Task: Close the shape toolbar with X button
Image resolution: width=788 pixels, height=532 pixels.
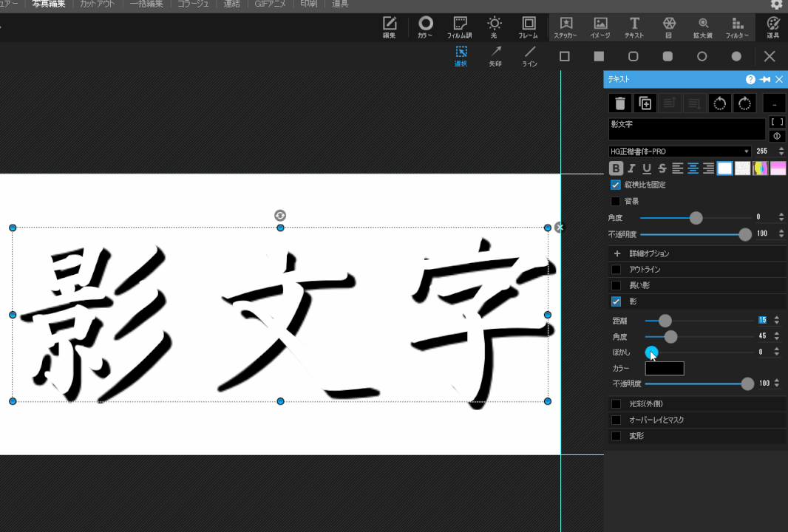Action: tap(770, 56)
